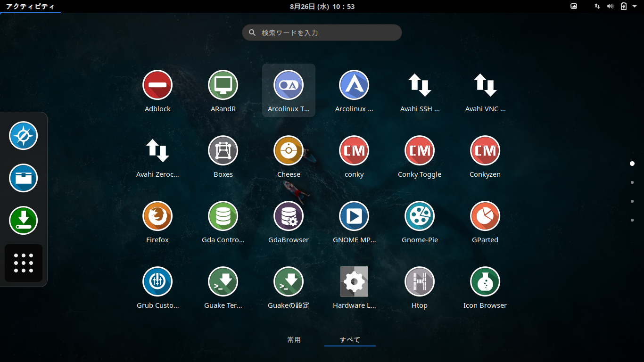Open the Cheese webcam app
This screenshot has height=362, width=644.
tap(289, 151)
